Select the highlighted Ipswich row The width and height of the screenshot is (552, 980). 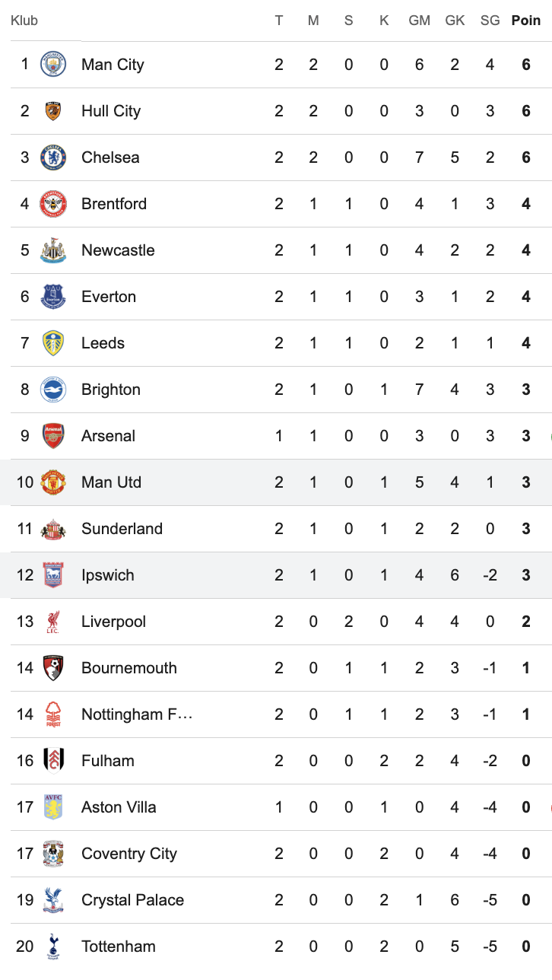tap(276, 575)
